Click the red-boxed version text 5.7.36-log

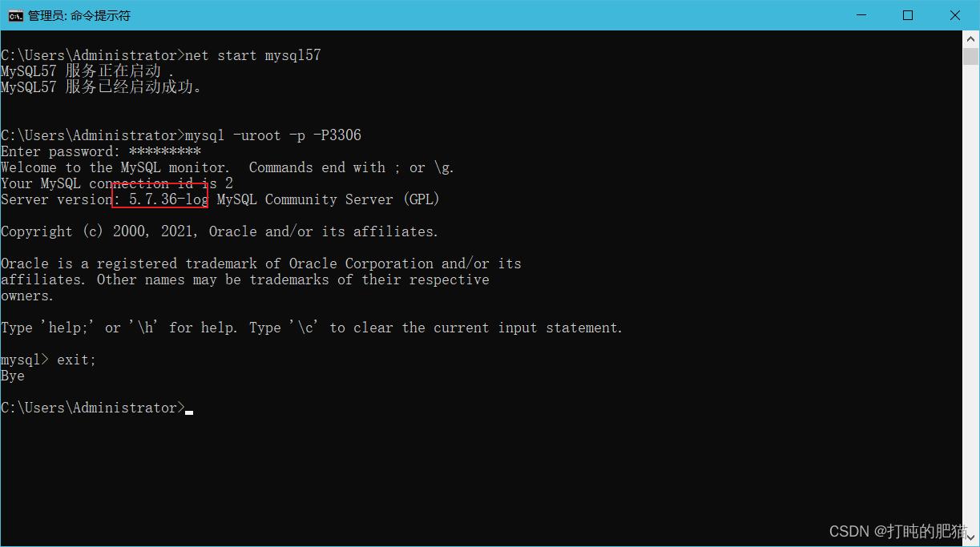(160, 199)
